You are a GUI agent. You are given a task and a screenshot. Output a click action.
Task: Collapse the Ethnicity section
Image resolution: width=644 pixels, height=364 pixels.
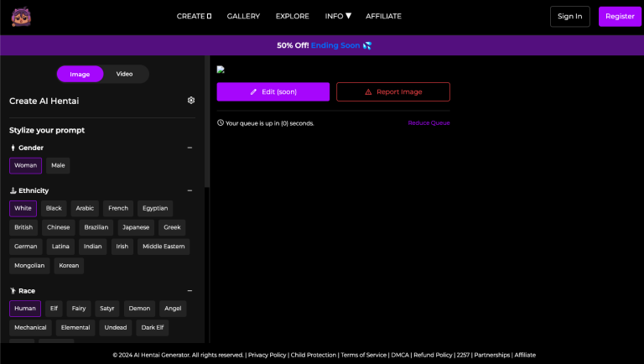190,190
